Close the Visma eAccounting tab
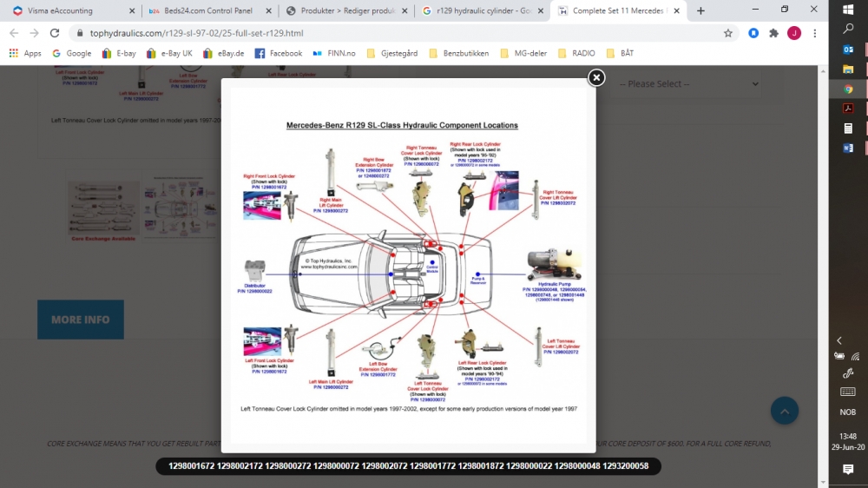This screenshot has height=488, width=868. 132,10
